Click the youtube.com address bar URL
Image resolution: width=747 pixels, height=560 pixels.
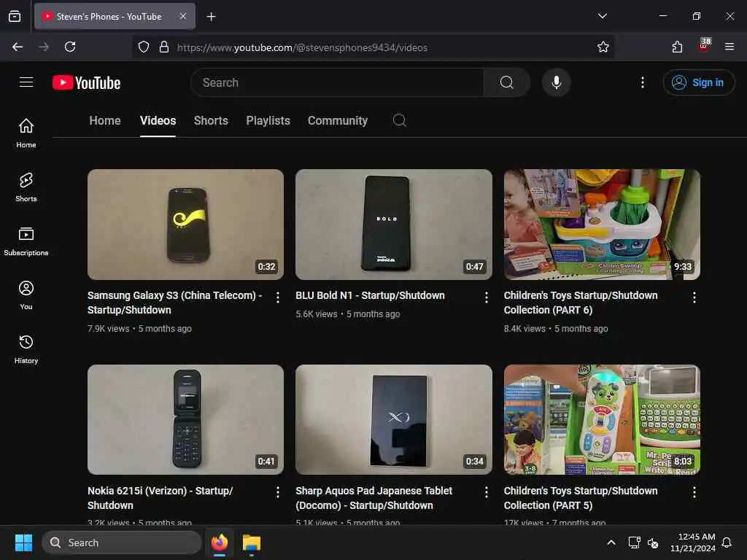tap(302, 47)
